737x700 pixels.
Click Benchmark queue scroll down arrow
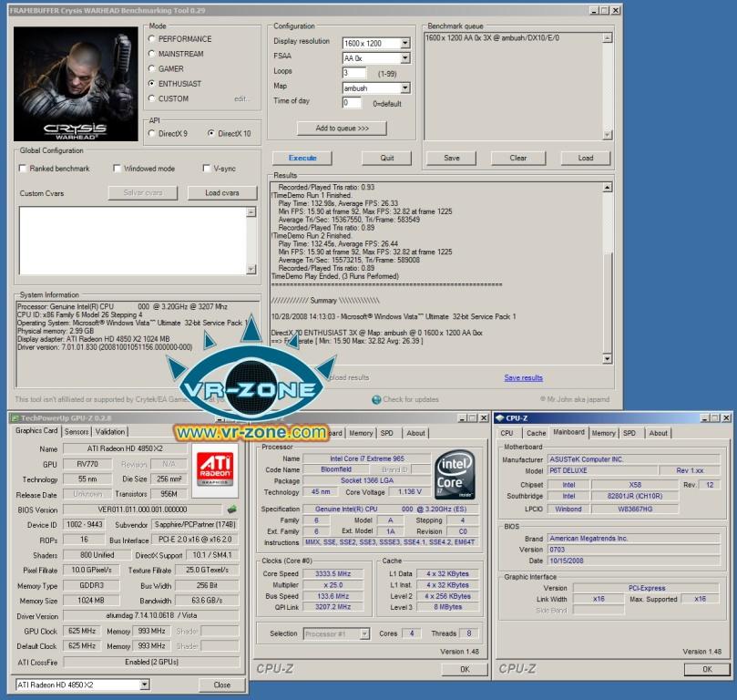click(x=608, y=135)
